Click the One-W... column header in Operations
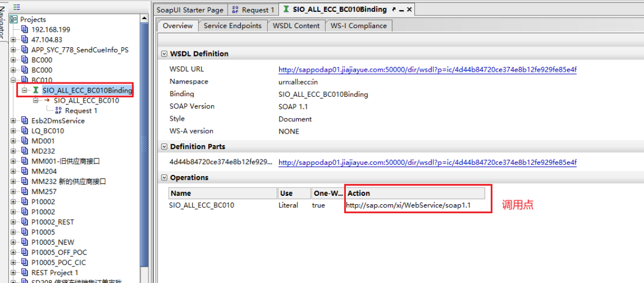 tap(328, 193)
